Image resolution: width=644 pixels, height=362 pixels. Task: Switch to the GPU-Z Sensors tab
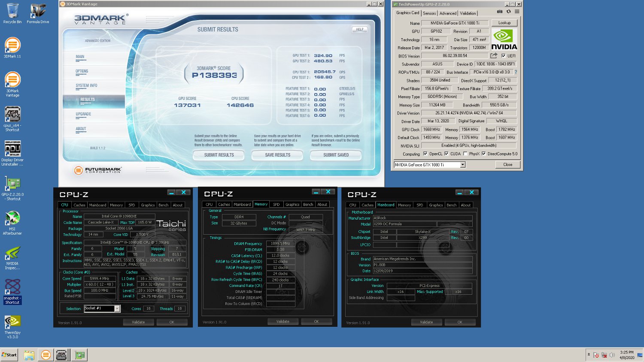coord(429,13)
